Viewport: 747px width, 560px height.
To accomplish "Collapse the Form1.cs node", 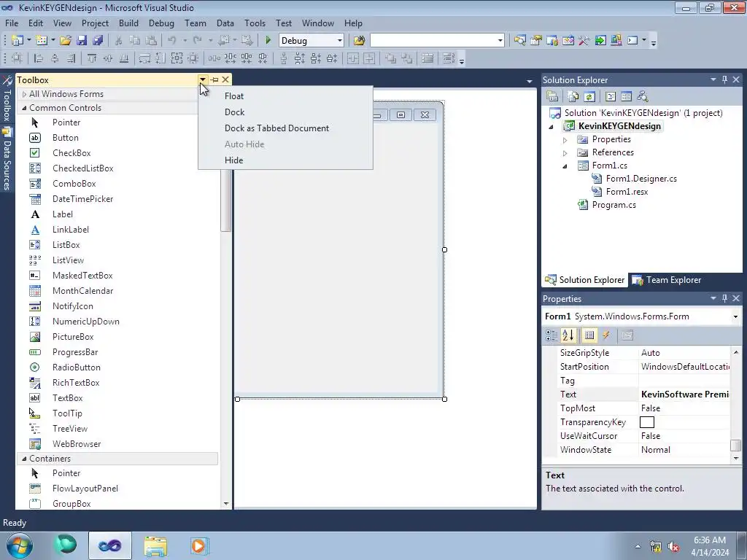I will [x=565, y=166].
